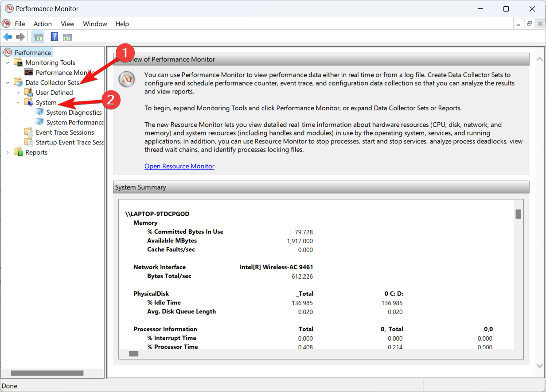The image size is (546, 392).
Task: Select System Performance in the tree
Action: (74, 122)
